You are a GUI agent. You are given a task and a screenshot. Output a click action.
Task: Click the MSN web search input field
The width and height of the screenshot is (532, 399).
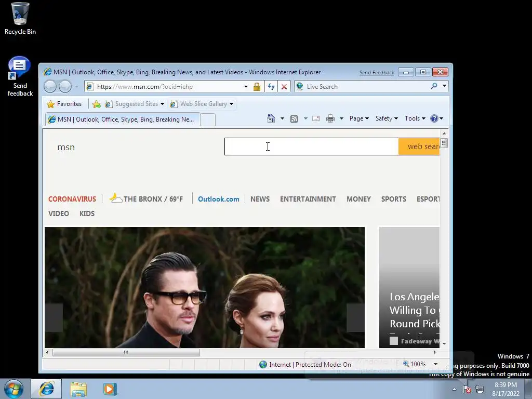point(312,147)
